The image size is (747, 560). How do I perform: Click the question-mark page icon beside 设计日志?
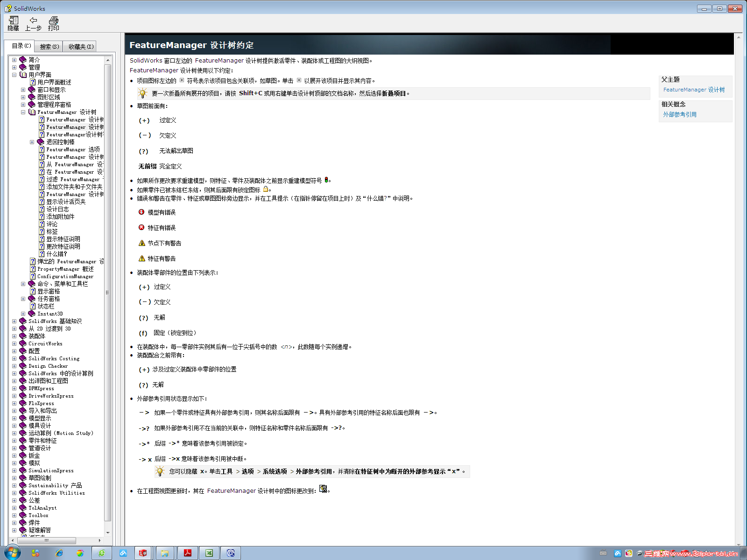coord(42,209)
